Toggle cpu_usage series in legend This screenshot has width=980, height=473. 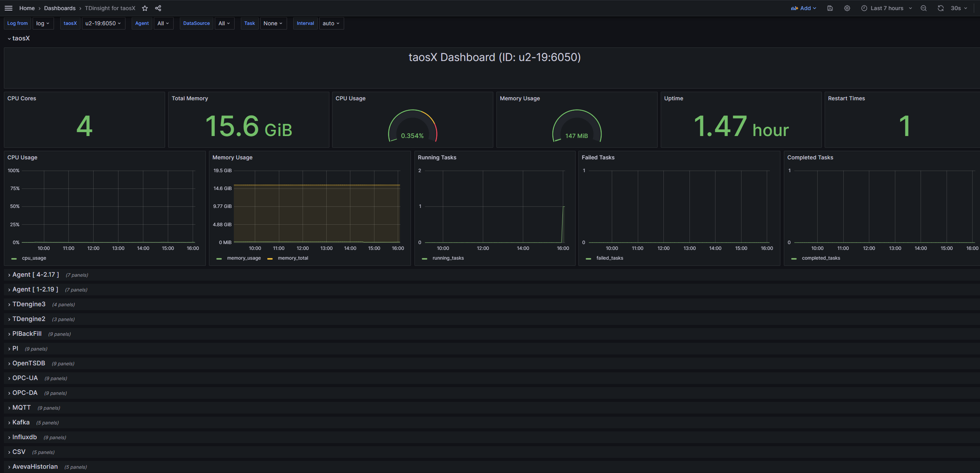click(34, 258)
